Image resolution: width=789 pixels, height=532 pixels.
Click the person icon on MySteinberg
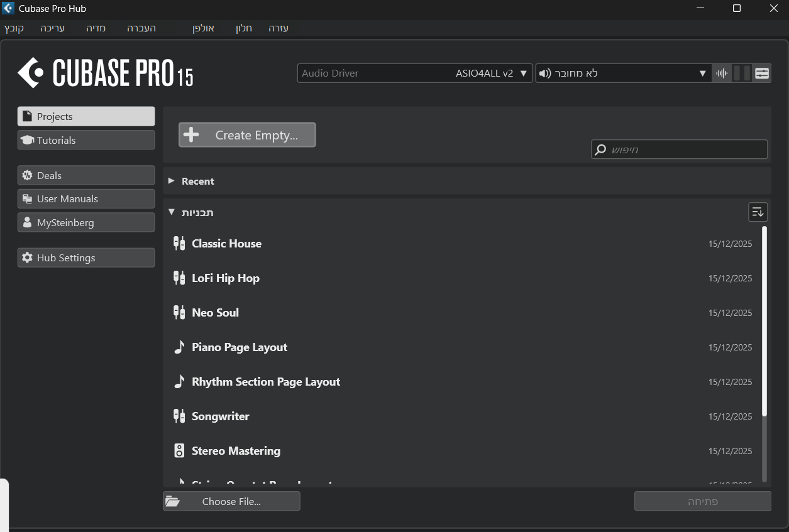tap(27, 222)
